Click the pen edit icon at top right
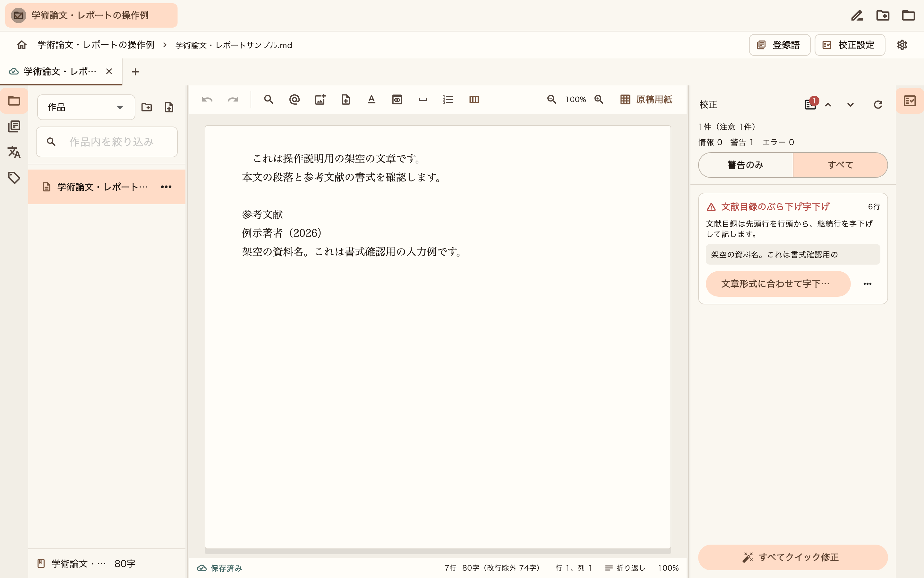 (x=857, y=15)
